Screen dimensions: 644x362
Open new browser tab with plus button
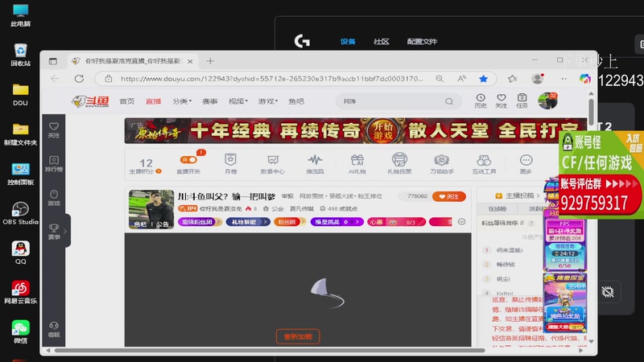click(x=210, y=61)
